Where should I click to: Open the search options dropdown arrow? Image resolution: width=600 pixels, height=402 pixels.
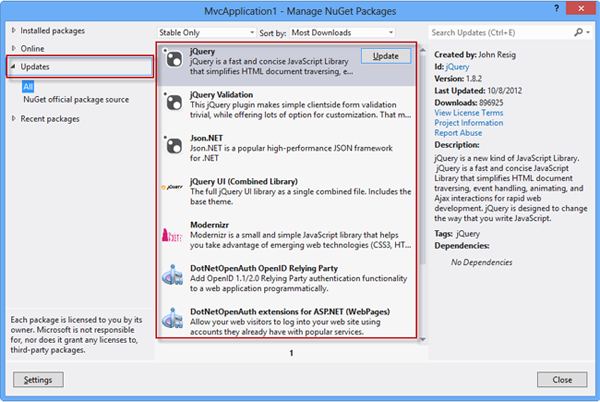point(588,33)
